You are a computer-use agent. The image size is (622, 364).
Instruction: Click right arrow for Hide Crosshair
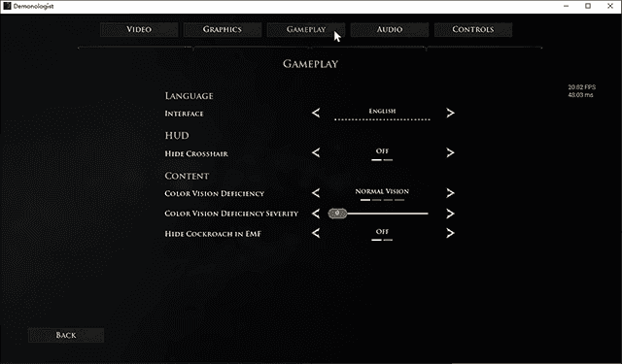click(450, 152)
